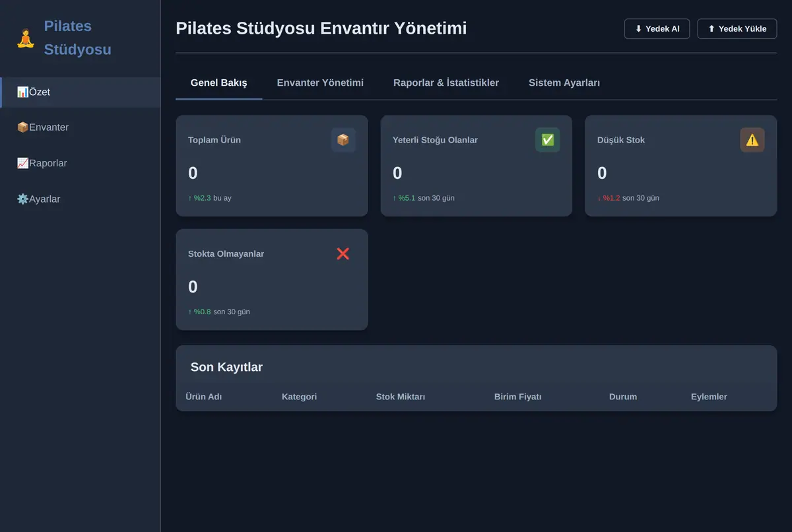
Task: Click the Pilates Stüdyosu Envantır Yönetimi page title
Action: (x=321, y=28)
